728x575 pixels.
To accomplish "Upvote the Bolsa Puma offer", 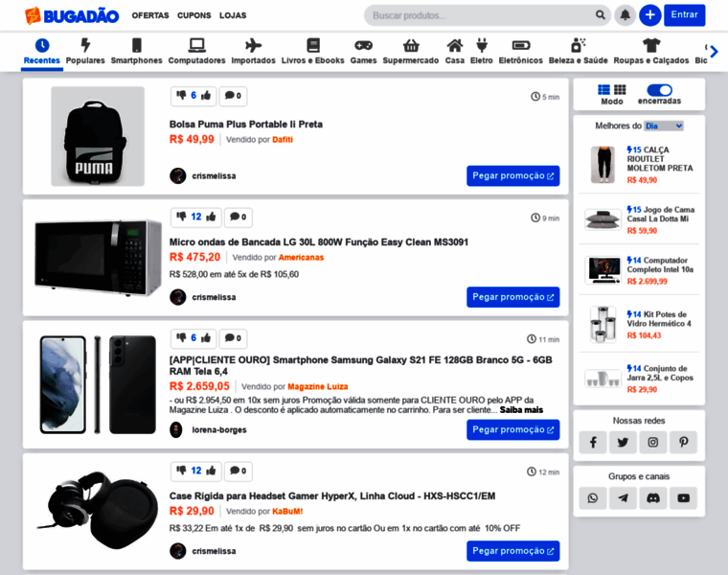I will 206,95.
